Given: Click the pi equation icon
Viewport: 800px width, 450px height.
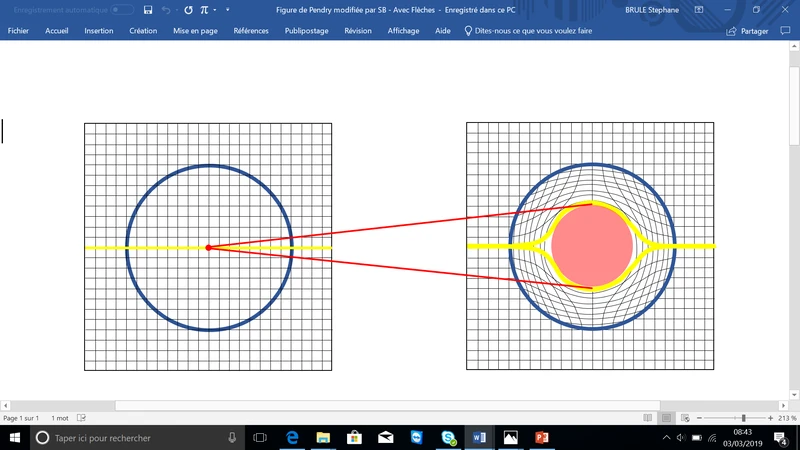Looking at the screenshot, I should (x=204, y=10).
